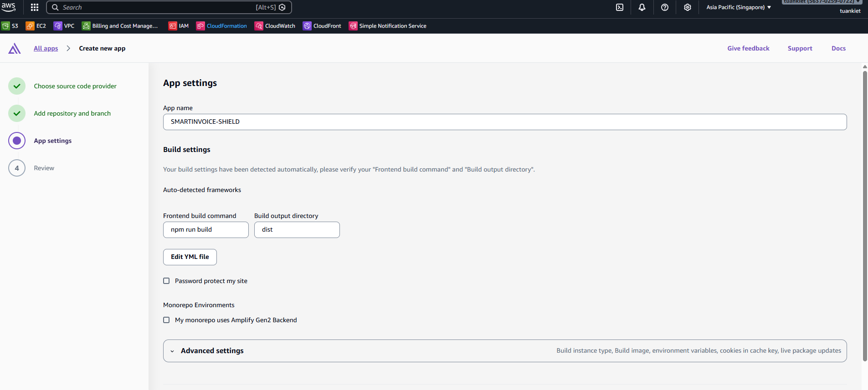Go to Choose source code provider step
The image size is (868, 390).
coord(75,86)
